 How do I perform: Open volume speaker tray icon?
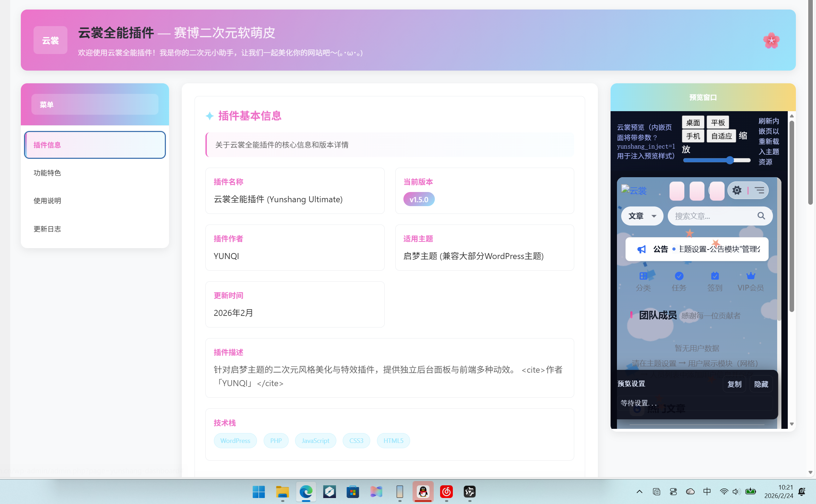[736, 492]
